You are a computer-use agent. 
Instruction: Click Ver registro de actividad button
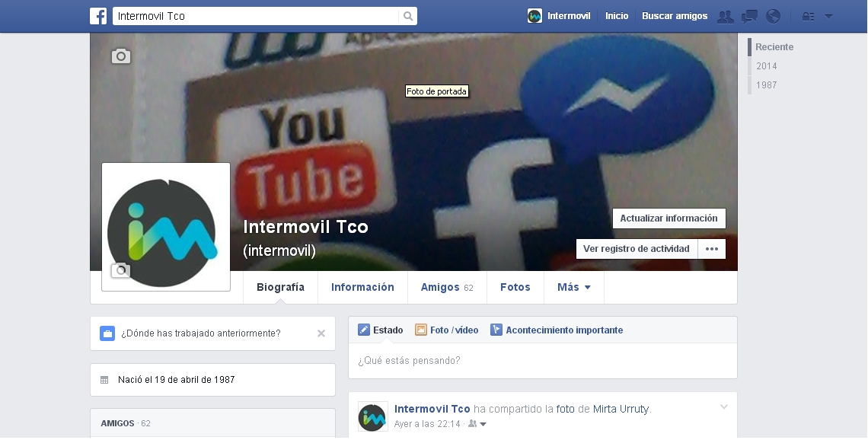(x=636, y=249)
